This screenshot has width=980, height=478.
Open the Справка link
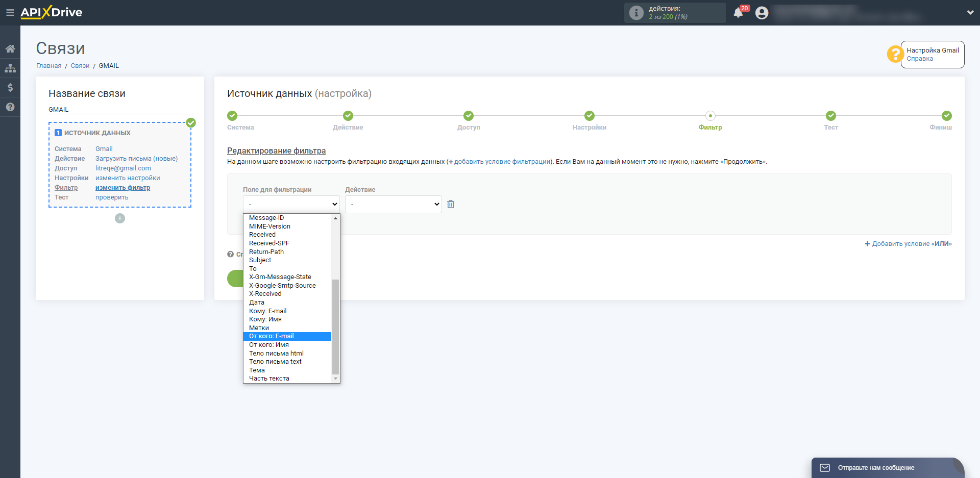click(920, 59)
